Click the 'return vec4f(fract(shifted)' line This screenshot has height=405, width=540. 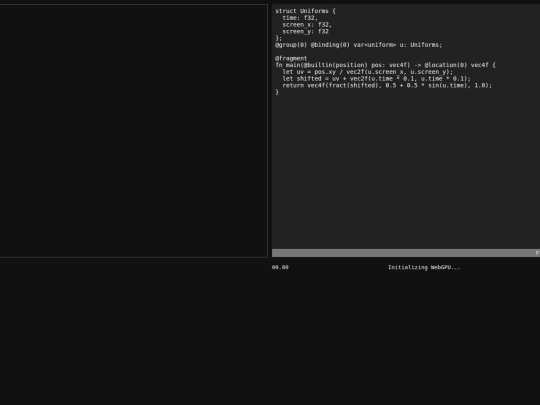tap(387, 85)
